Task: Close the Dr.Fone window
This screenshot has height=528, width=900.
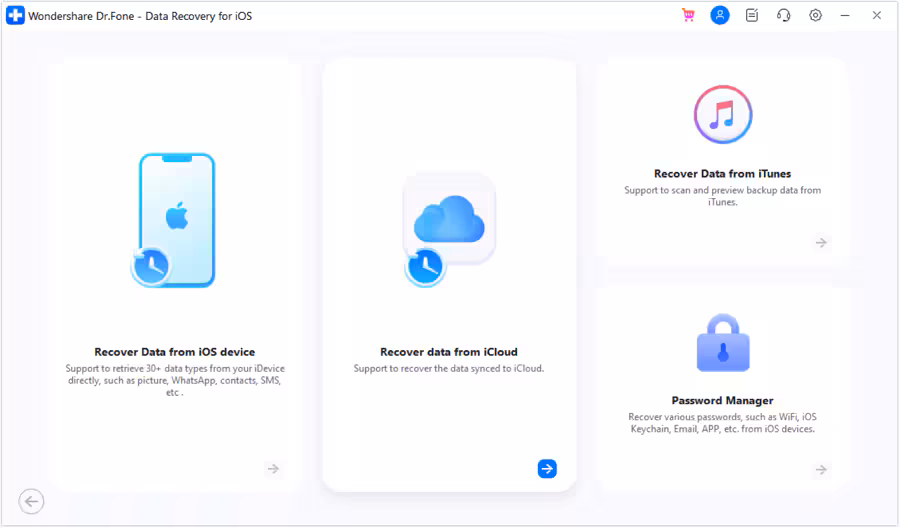Action: tap(876, 15)
